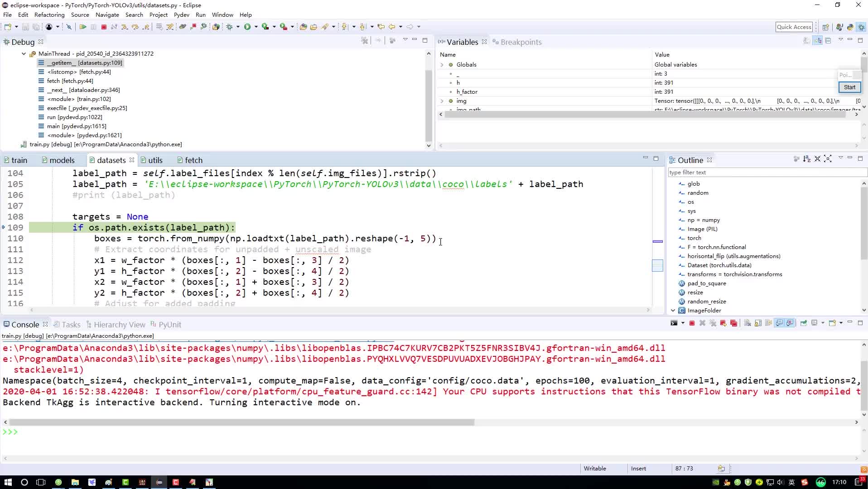Click the New file wizard icon
The height and width of the screenshot is (489, 868).
point(8,27)
